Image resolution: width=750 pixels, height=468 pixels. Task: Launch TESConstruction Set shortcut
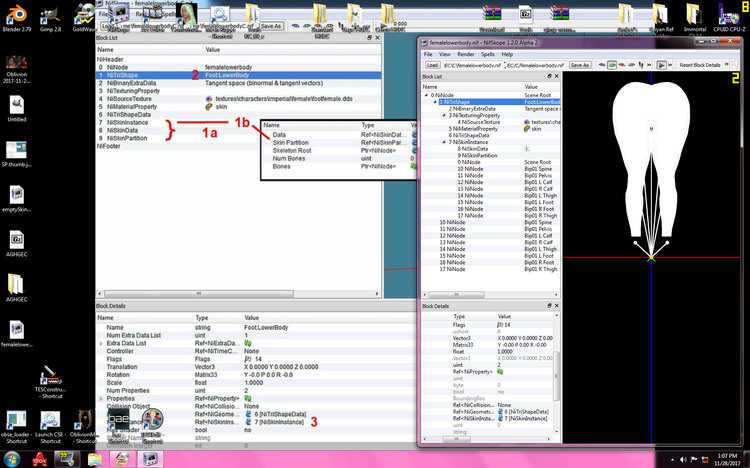click(50, 381)
